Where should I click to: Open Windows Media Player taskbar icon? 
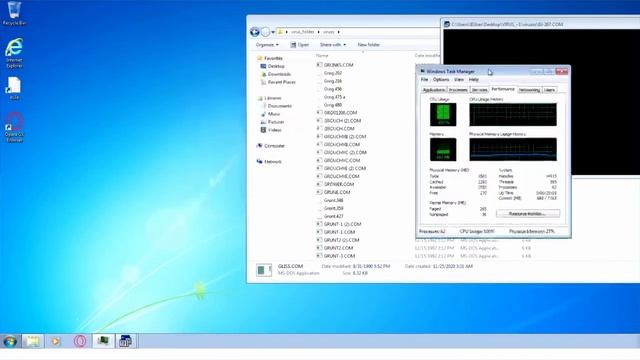(x=56, y=341)
